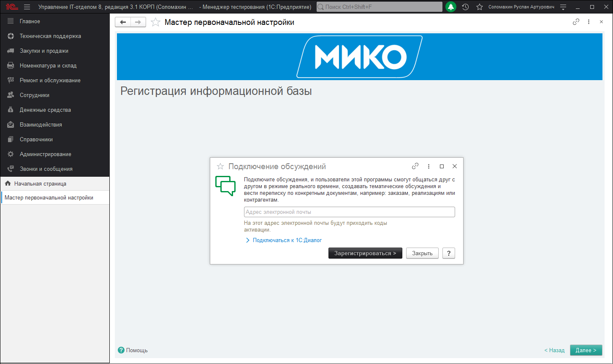Image resolution: width=613 pixels, height=364 pixels.
Task: Open the main menu hamburger icon
Action: pyautogui.click(x=26, y=7)
